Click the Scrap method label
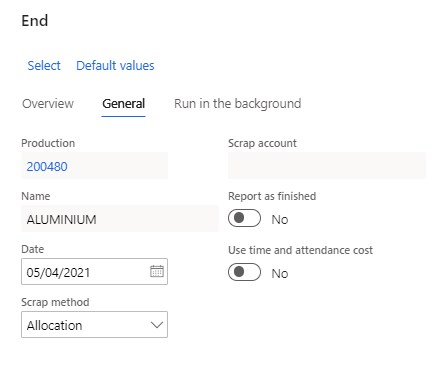The height and width of the screenshot is (370, 443). 55,302
